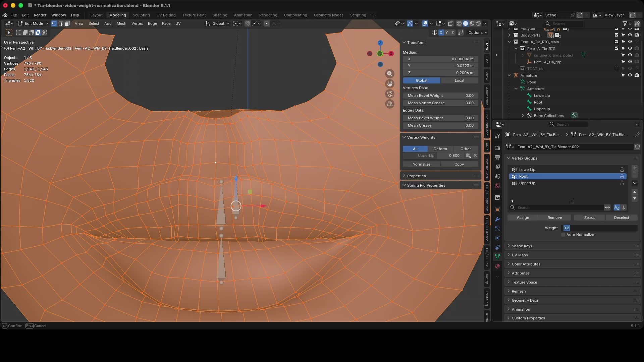644x362 pixels.
Task: Open Tool properties tab icon
Action: 497,136
